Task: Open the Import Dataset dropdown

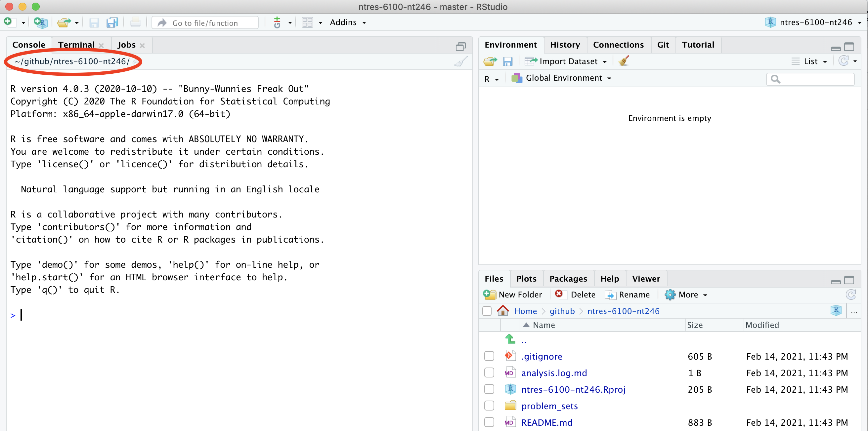Action: [566, 61]
